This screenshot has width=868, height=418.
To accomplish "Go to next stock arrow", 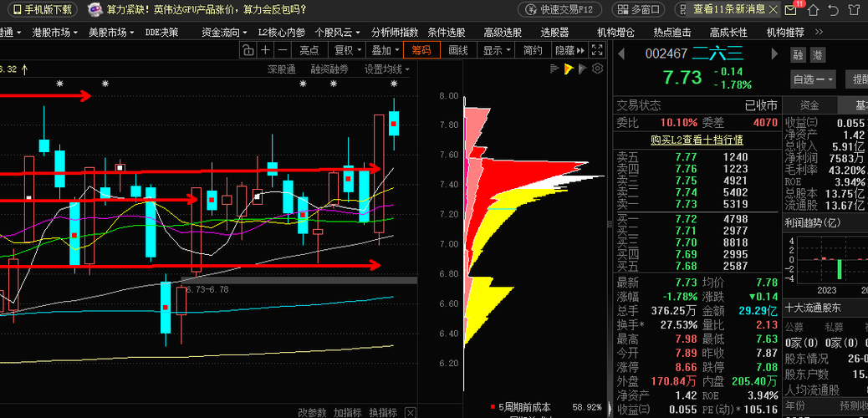I will point(774,54).
